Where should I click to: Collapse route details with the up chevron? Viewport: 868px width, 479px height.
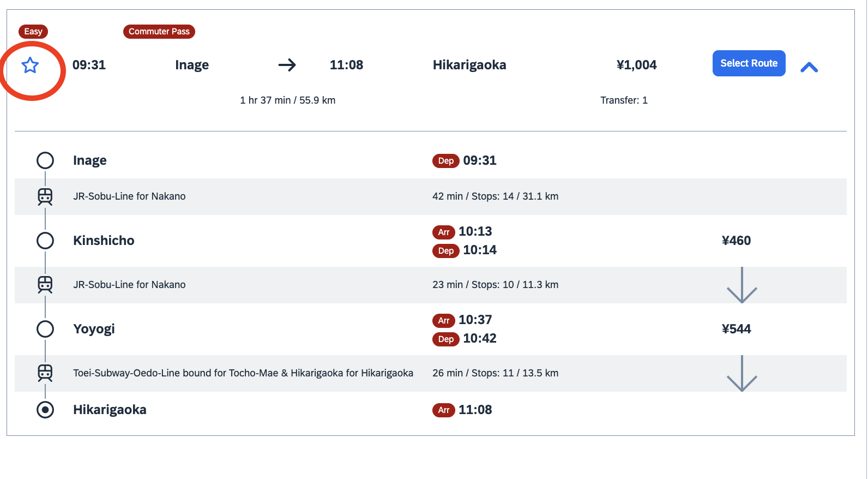click(809, 67)
